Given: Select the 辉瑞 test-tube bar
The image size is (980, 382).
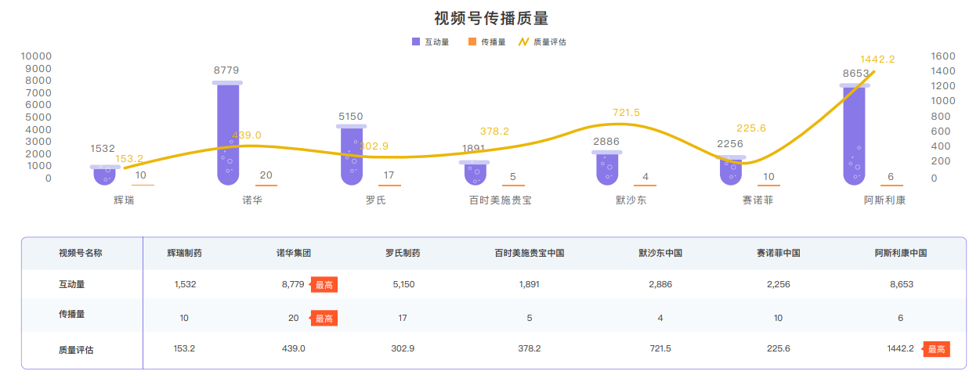Looking at the screenshot, I should (x=105, y=175).
